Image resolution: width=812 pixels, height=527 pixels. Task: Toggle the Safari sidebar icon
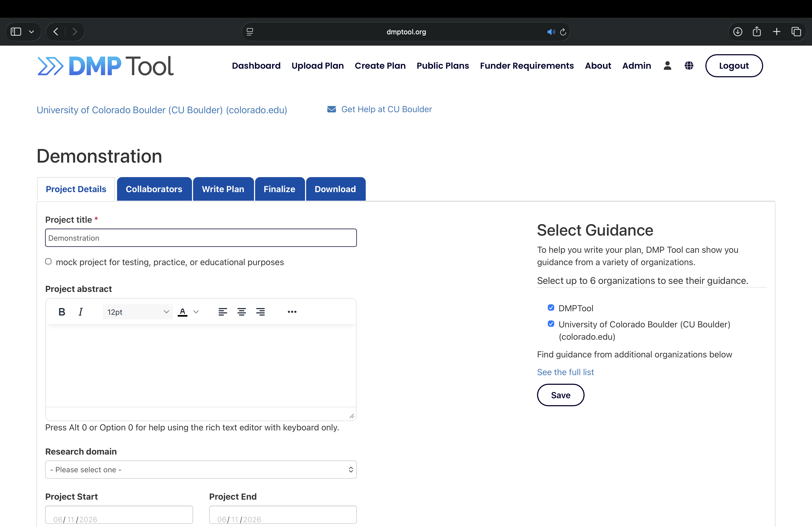(16, 32)
